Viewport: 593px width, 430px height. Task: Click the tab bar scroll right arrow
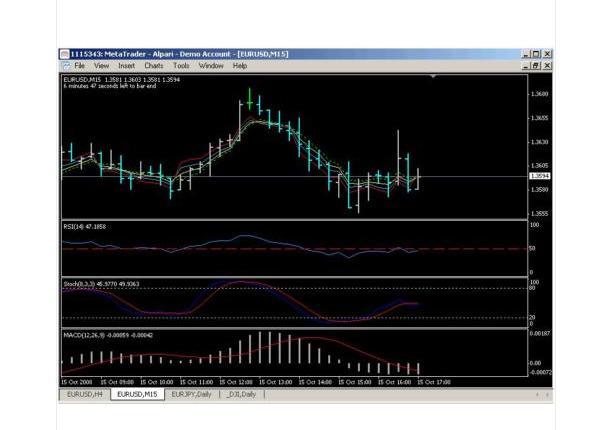(x=547, y=394)
